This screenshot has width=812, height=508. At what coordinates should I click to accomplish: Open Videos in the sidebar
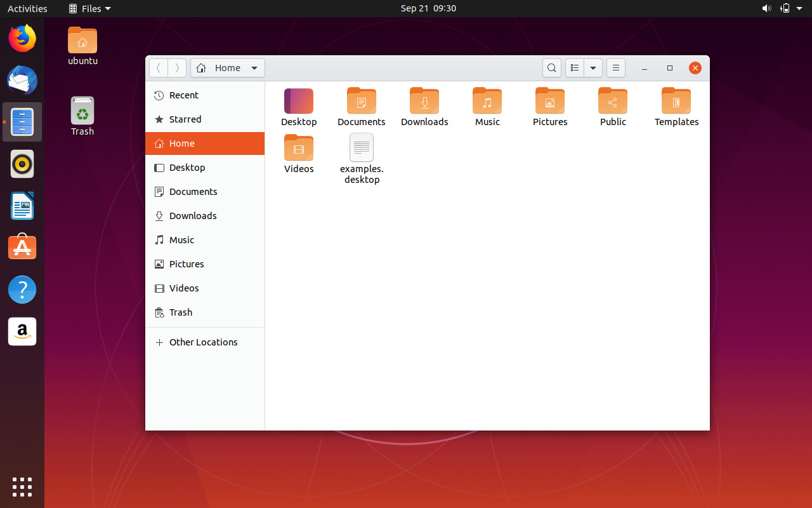pyautogui.click(x=205, y=288)
